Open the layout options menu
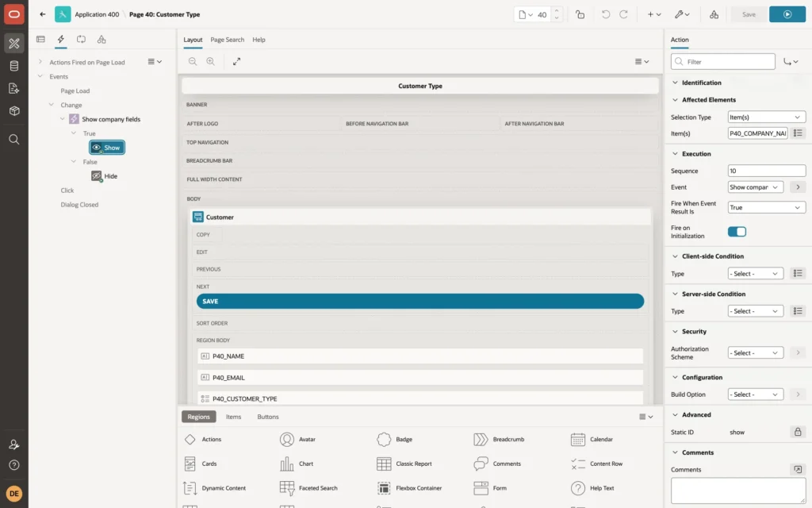The height and width of the screenshot is (508, 812). click(642, 61)
